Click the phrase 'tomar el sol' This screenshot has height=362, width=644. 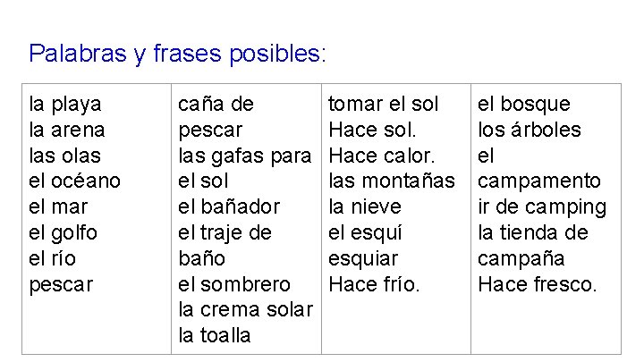(x=384, y=105)
